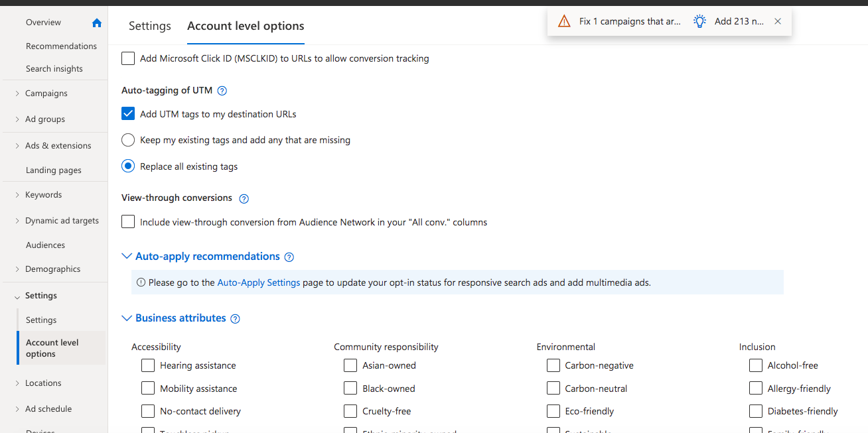Open the Auto-tagging of UTM help icon
Screen dimensions: 868x433
coord(222,90)
